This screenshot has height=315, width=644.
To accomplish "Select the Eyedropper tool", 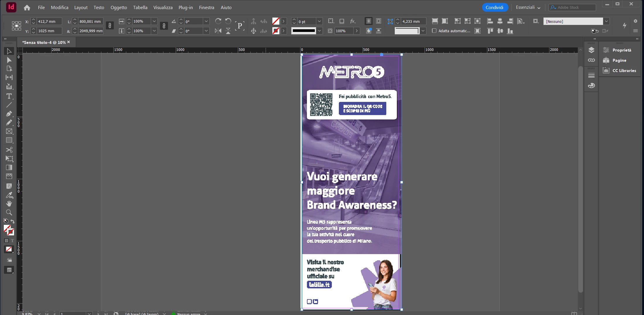I will tap(9, 195).
